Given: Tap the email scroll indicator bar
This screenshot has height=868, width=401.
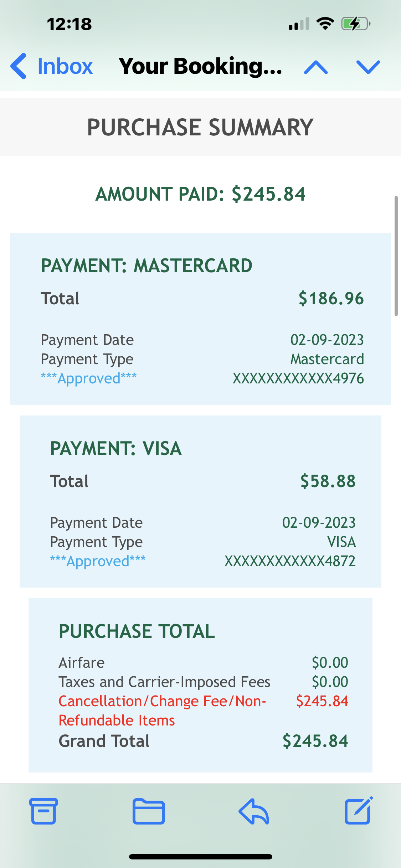Looking at the screenshot, I should pyautogui.click(x=396, y=256).
